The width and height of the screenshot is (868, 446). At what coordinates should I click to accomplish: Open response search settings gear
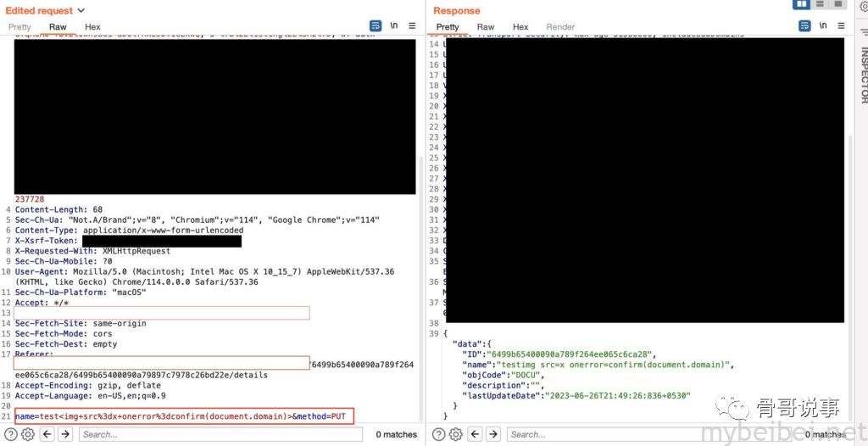pyautogui.click(x=456, y=434)
